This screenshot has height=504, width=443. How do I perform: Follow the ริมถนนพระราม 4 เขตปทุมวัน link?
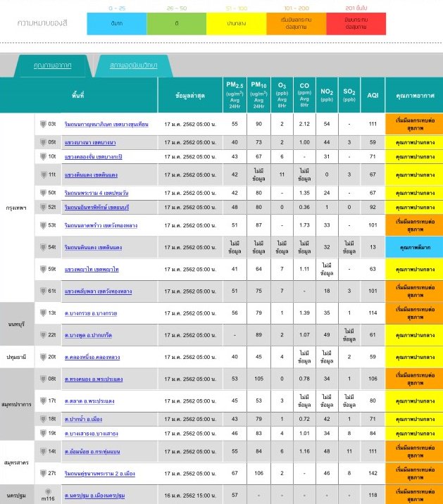click(96, 193)
